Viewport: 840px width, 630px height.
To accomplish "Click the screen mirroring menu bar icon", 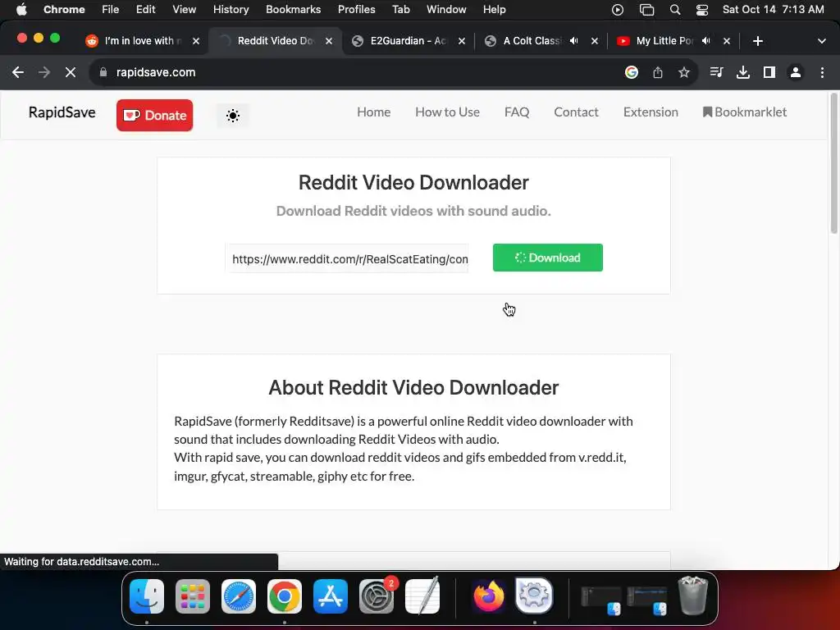I will coord(646,10).
